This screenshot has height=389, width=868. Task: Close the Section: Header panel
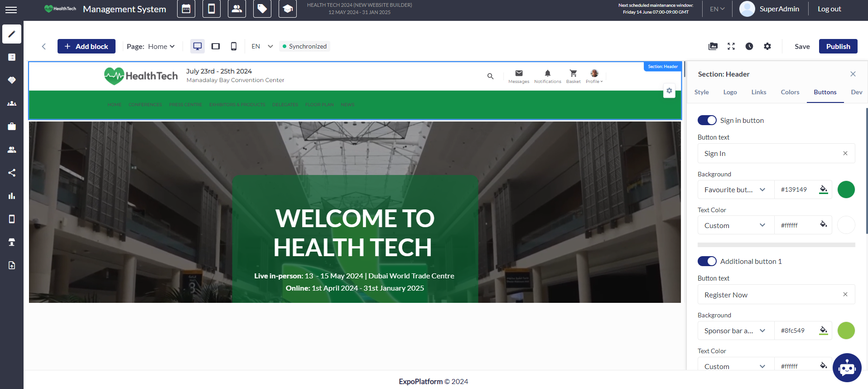click(x=853, y=74)
